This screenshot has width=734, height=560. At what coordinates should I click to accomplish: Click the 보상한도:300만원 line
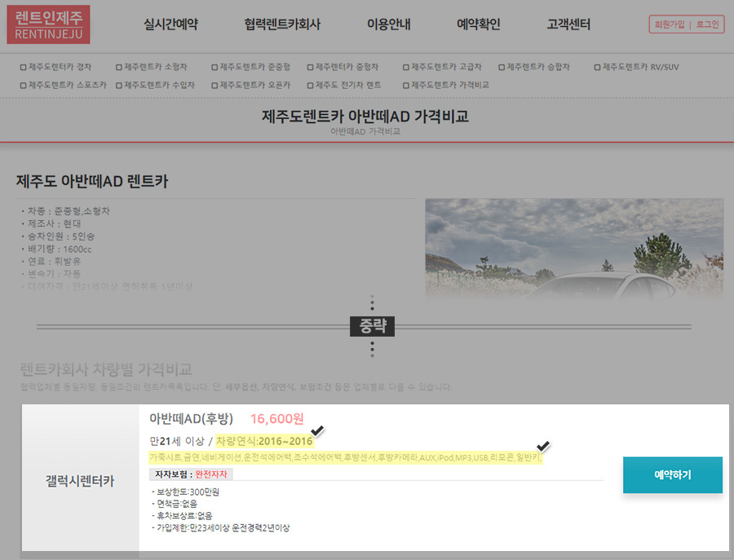185,492
